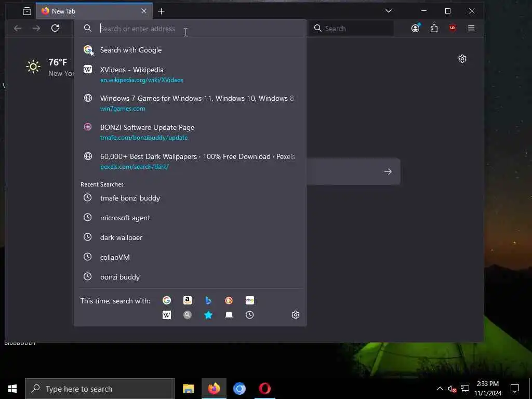Viewport: 532px width, 399px height.
Task: Open the Windows 7 Games suggestion
Action: point(190,103)
